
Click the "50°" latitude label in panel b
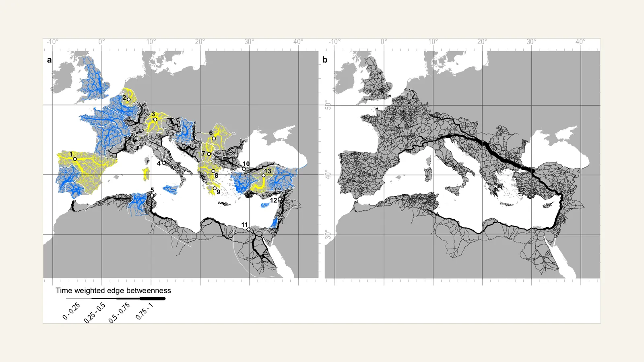[x=328, y=105]
